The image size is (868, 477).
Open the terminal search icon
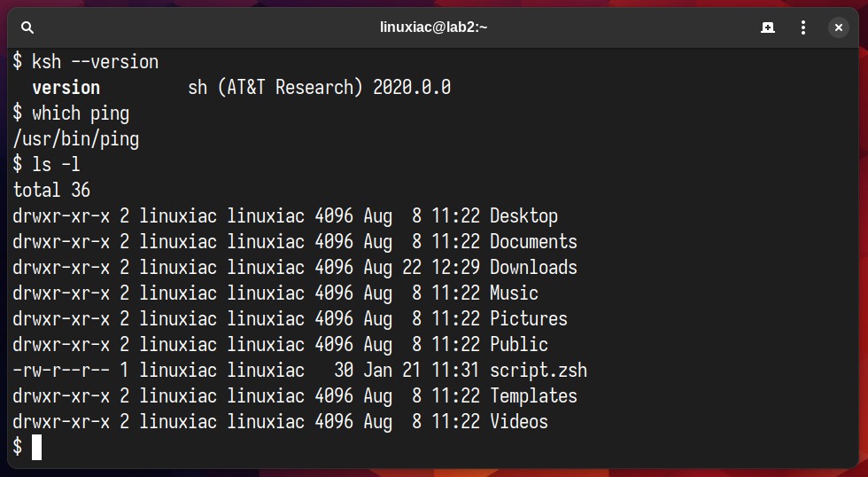tap(27, 27)
